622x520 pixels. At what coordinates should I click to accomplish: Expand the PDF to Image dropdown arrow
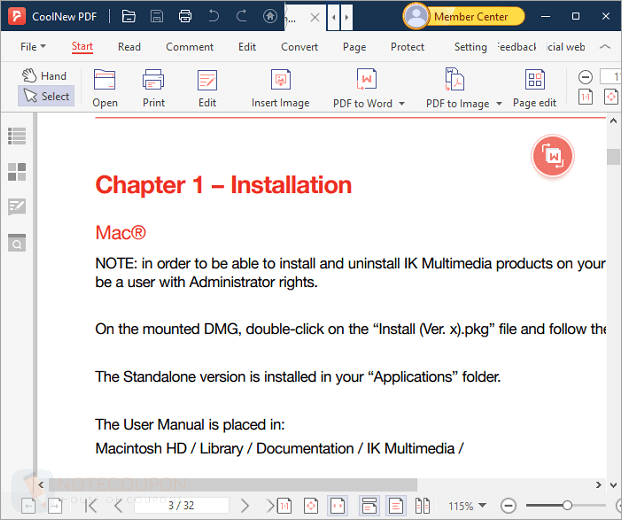(499, 104)
